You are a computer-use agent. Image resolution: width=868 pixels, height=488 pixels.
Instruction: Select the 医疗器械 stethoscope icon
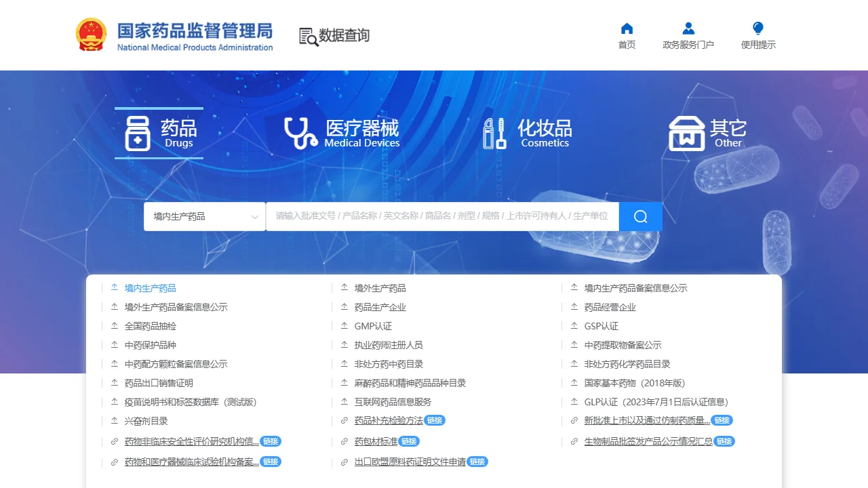[x=300, y=133]
